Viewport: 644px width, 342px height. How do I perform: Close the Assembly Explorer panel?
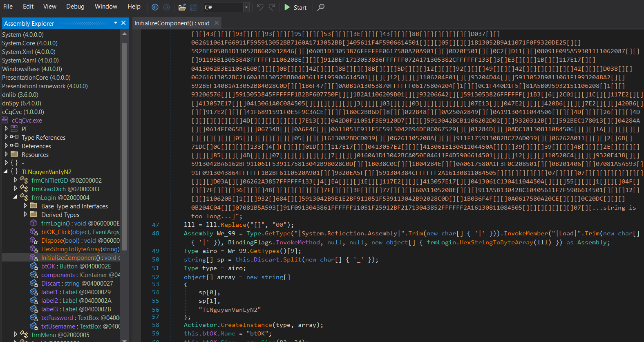click(123, 23)
